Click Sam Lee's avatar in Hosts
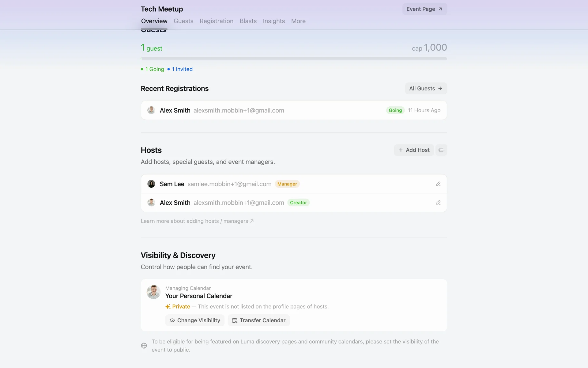 151,184
